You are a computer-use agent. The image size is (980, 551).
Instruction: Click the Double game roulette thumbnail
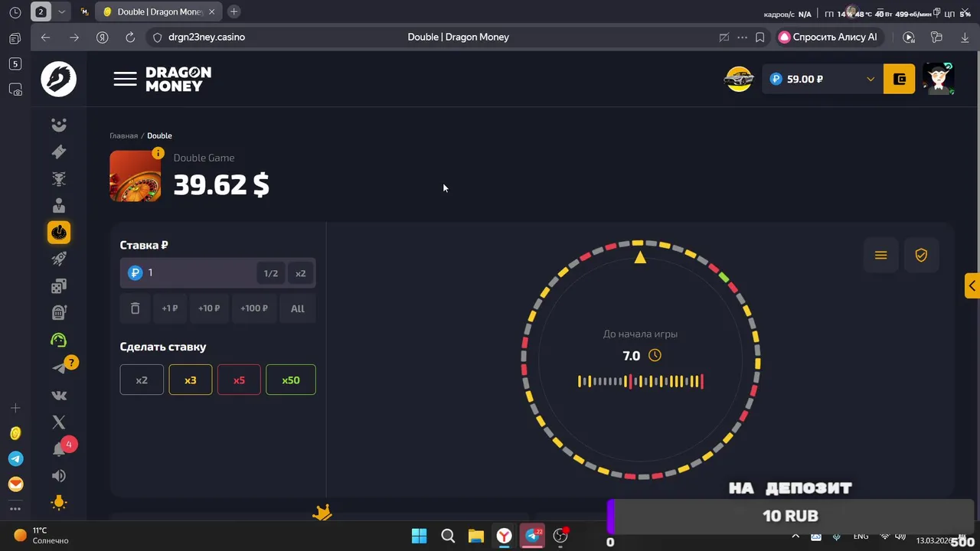tap(135, 176)
